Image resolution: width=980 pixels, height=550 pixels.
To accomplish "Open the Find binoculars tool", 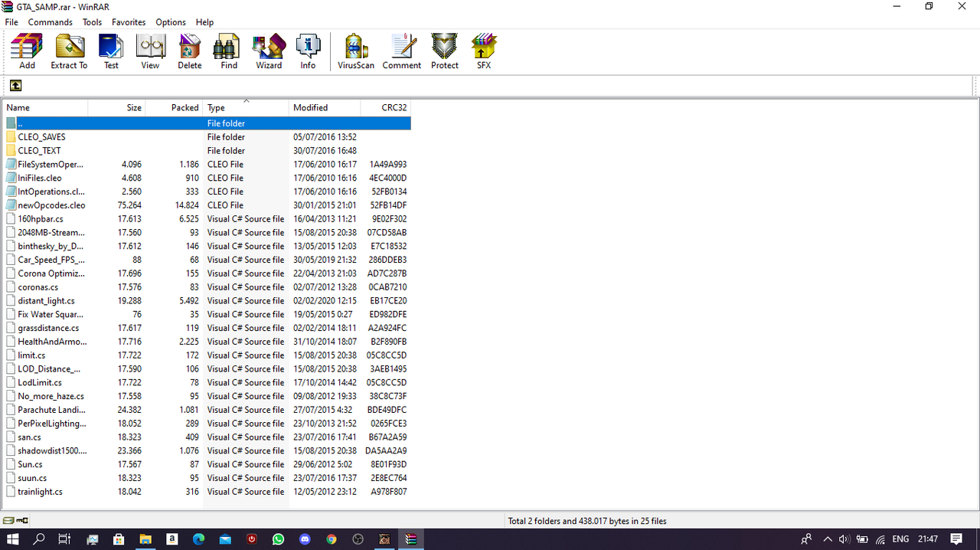I will [x=229, y=51].
